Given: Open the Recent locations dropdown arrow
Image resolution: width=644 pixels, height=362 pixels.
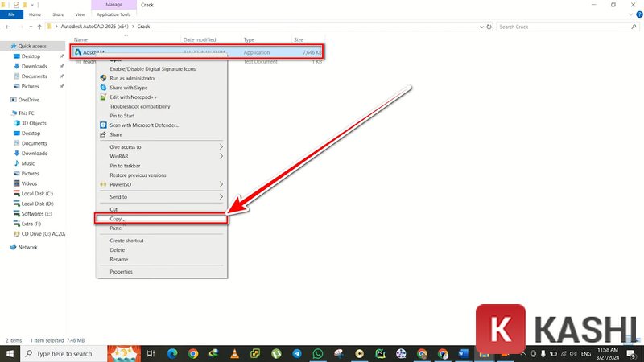Looking at the screenshot, I should [x=31, y=27].
